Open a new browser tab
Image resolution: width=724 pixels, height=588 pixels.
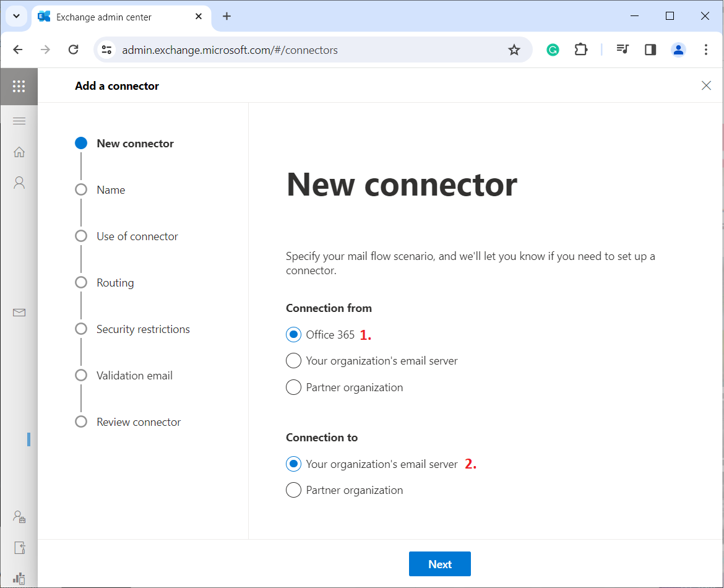[x=226, y=17]
